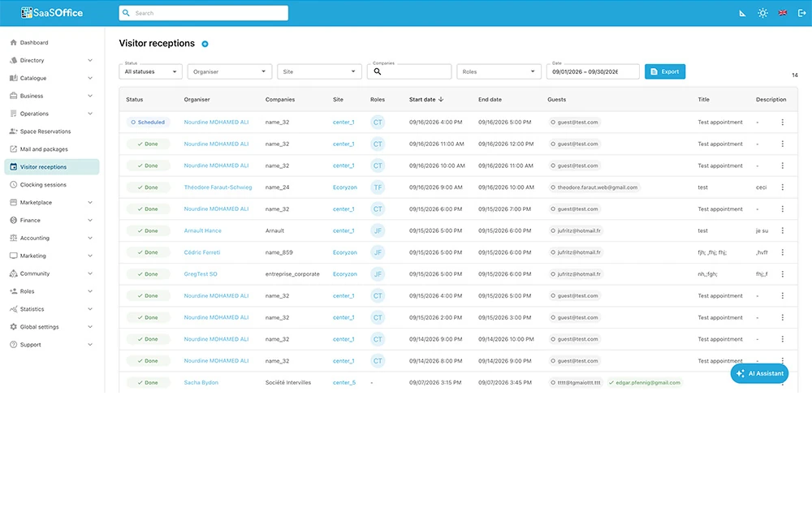Screen dimensions: 812x512
Task: Click the SaaSOffice logo
Action: click(52, 12)
